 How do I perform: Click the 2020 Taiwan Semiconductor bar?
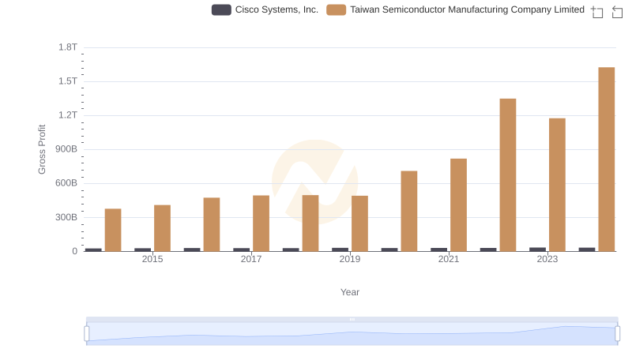[409, 212]
